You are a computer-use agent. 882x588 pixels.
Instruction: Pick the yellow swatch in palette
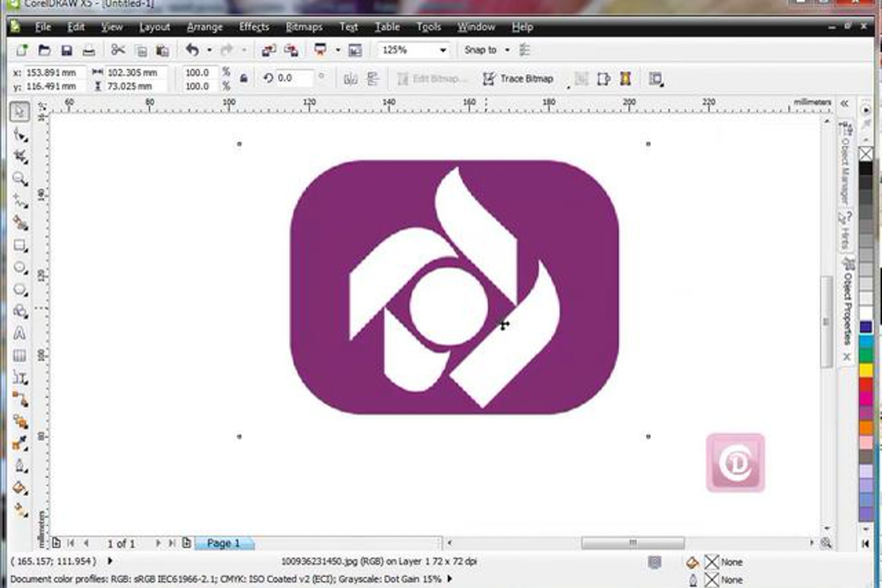tap(866, 371)
